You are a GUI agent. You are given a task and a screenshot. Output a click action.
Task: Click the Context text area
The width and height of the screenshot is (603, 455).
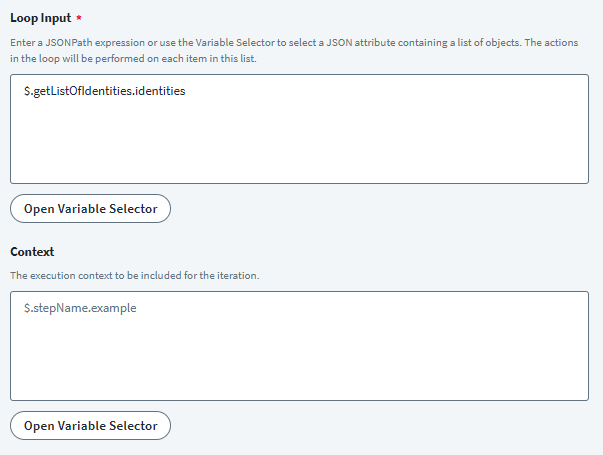(299, 346)
